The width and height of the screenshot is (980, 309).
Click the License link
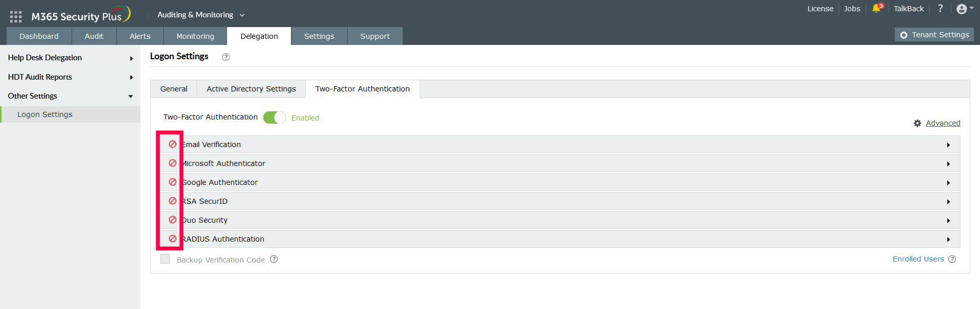coord(820,9)
